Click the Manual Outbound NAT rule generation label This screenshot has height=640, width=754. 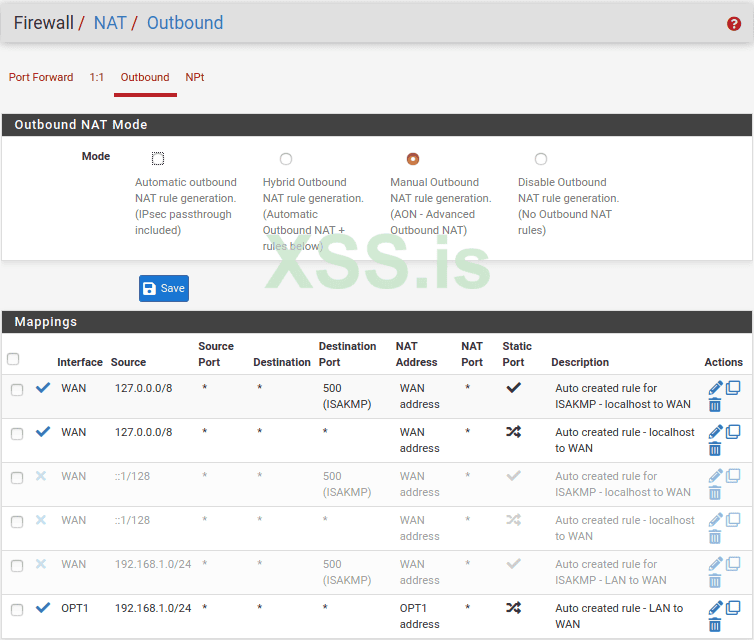click(440, 206)
